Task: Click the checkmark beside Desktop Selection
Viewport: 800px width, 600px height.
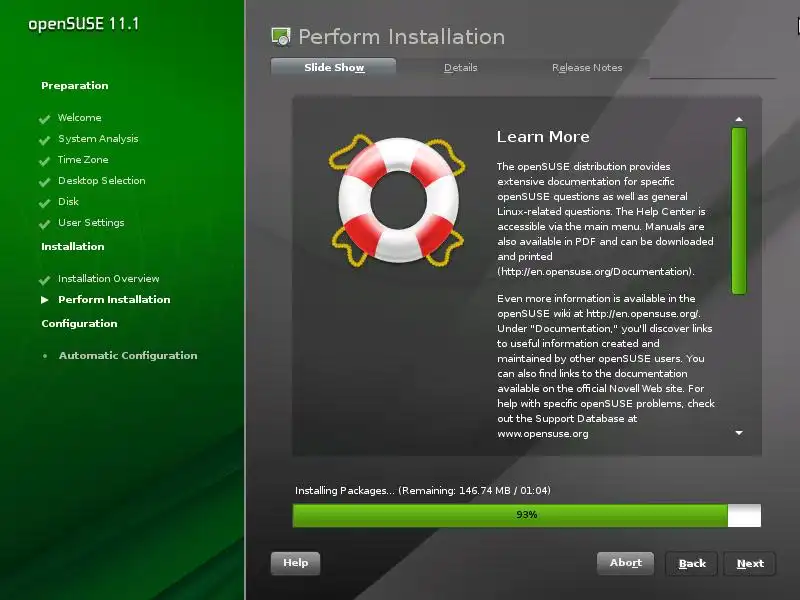Action: pyautogui.click(x=45, y=181)
